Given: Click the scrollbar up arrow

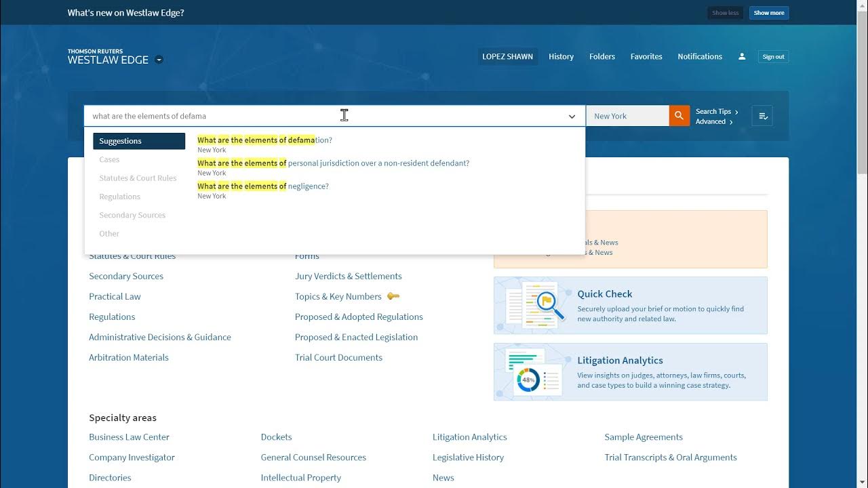Looking at the screenshot, I should [x=862, y=5].
